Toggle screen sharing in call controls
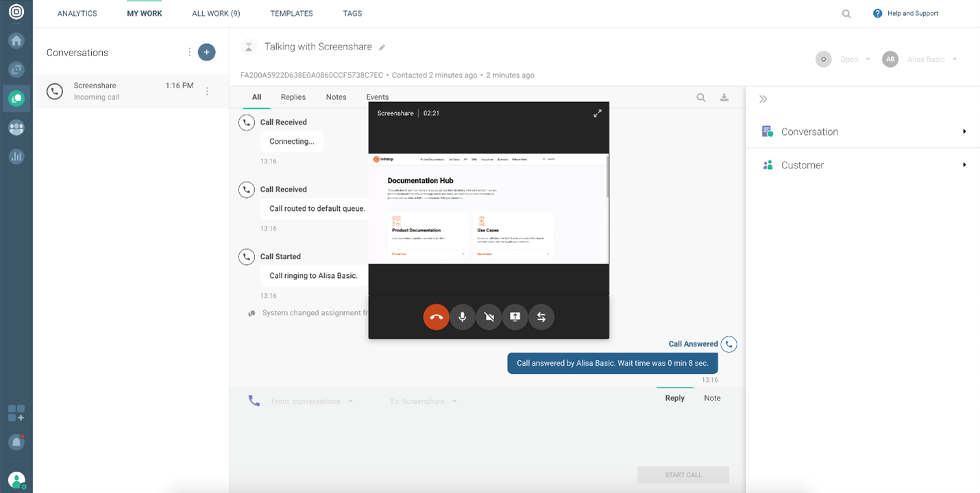Image resolution: width=980 pixels, height=493 pixels. click(x=515, y=317)
